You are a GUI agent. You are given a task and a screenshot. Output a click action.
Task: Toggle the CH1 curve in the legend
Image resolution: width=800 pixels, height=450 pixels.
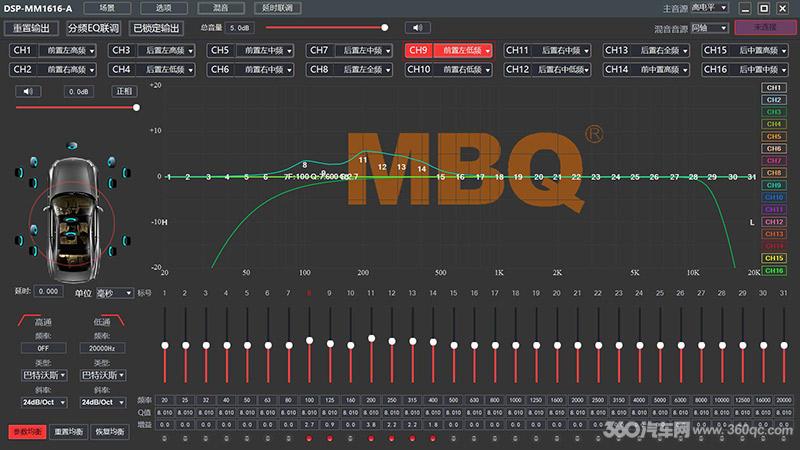coord(773,88)
